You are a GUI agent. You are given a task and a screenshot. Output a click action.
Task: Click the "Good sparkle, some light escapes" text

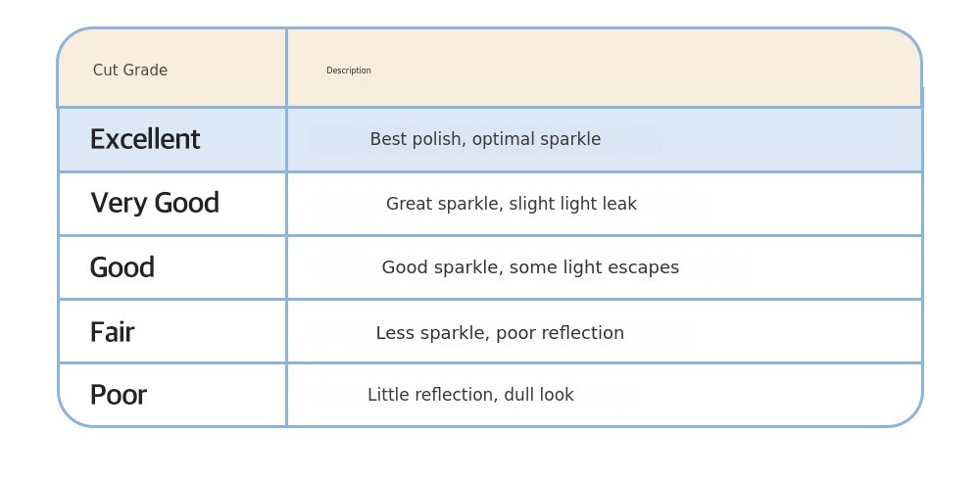[530, 267]
